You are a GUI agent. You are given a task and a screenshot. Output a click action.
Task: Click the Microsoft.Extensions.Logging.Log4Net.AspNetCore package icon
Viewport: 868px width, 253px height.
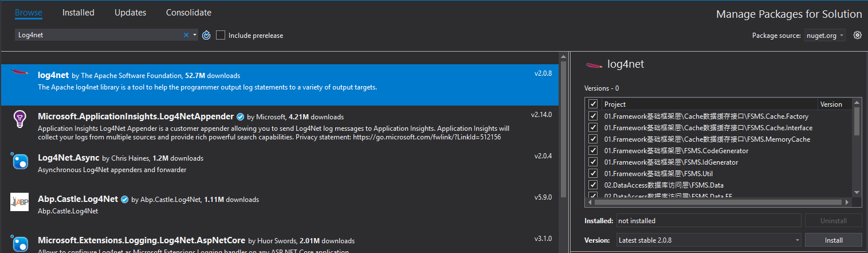coord(20,243)
